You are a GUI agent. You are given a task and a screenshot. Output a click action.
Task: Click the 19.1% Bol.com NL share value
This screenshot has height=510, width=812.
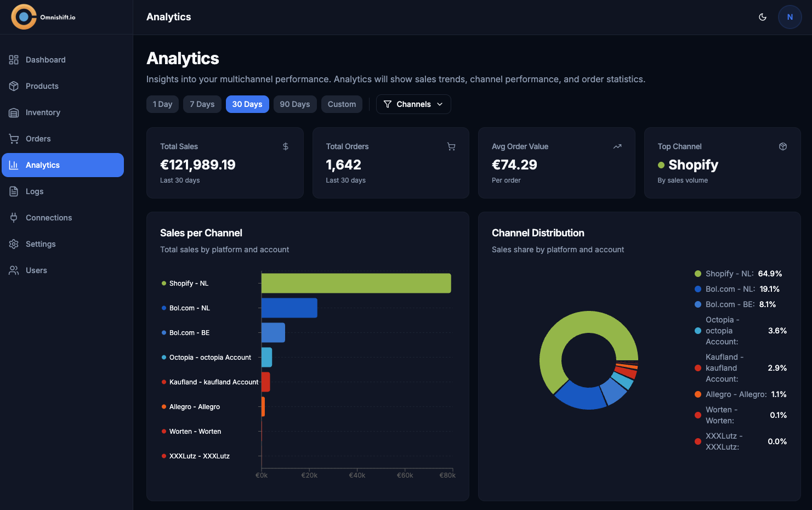pyautogui.click(x=769, y=289)
